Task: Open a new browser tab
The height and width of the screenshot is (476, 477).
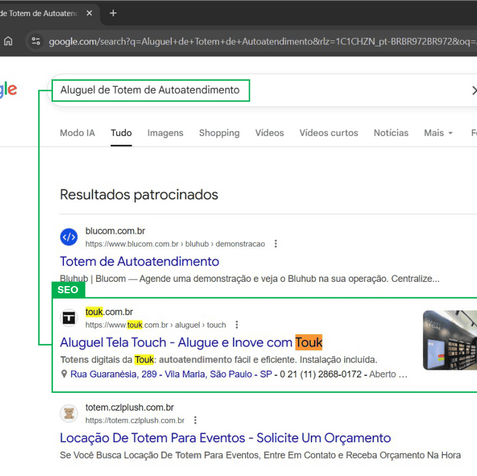Action: point(113,13)
